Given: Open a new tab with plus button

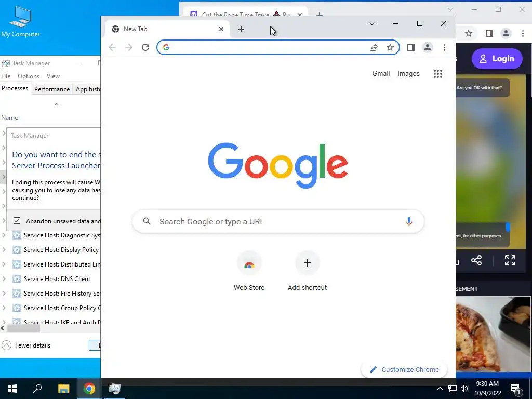Looking at the screenshot, I should pyautogui.click(x=241, y=29).
